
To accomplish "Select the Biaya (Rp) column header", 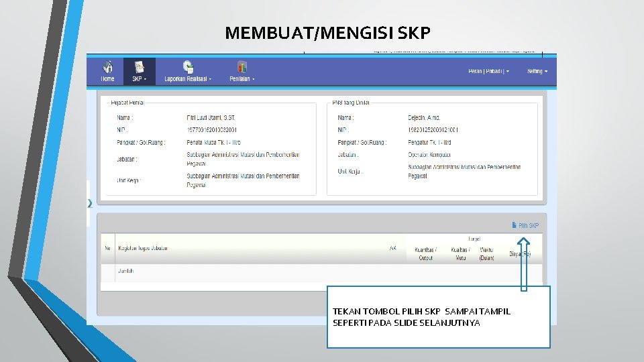I will [520, 254].
